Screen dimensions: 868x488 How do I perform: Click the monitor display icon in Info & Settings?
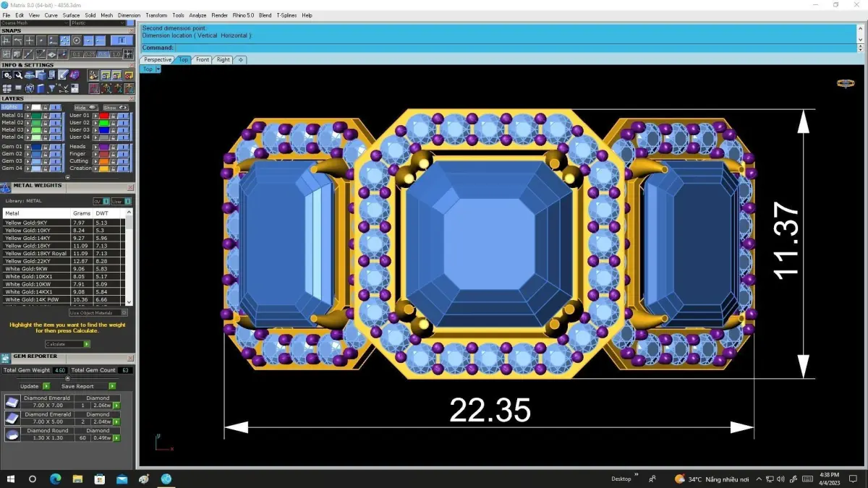pos(18,87)
